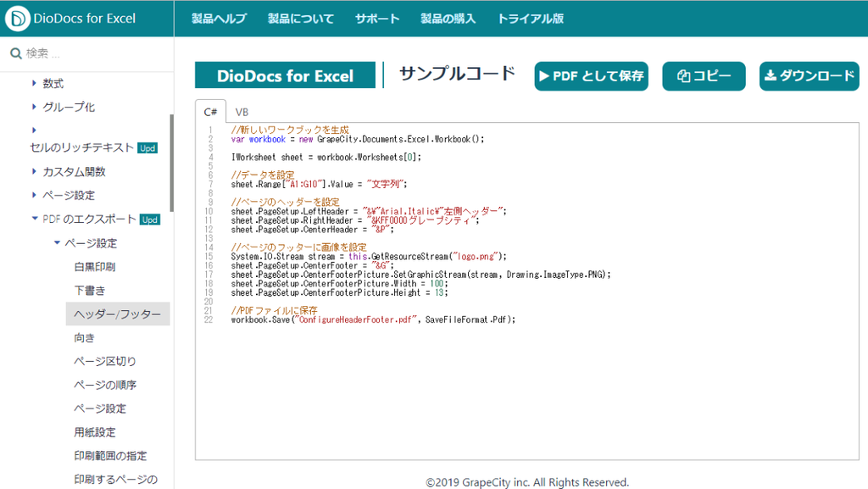
Task: Switch to the C# code tab
Action: (210, 112)
